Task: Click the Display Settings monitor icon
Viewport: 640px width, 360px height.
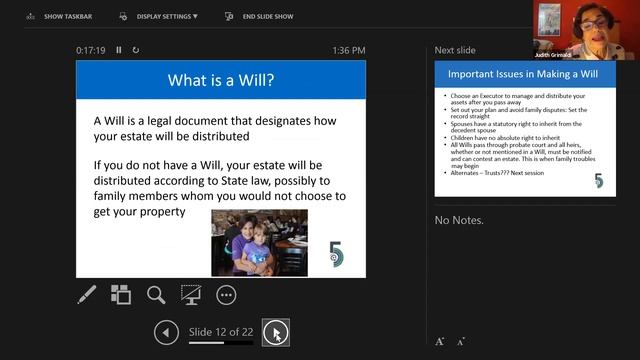Action: (x=123, y=16)
